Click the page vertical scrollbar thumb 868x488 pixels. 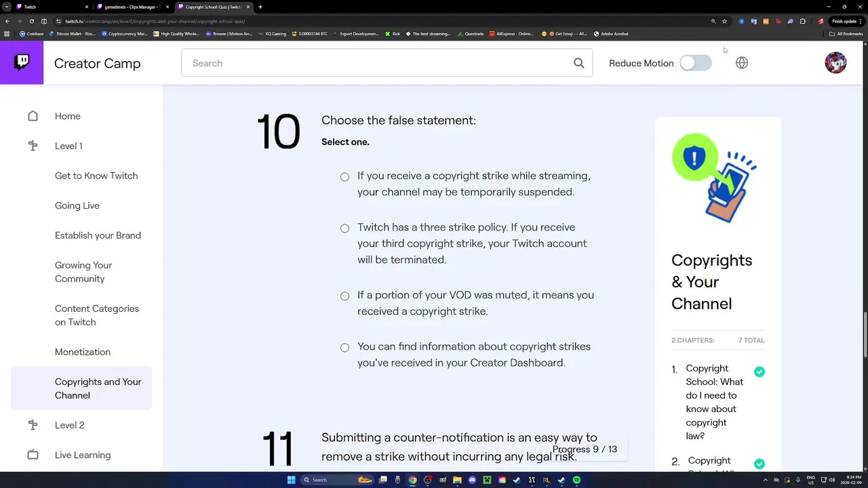point(865,334)
